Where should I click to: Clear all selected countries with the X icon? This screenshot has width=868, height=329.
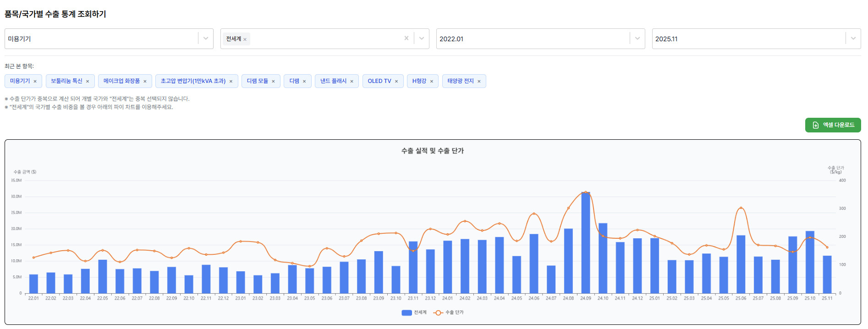(x=406, y=38)
